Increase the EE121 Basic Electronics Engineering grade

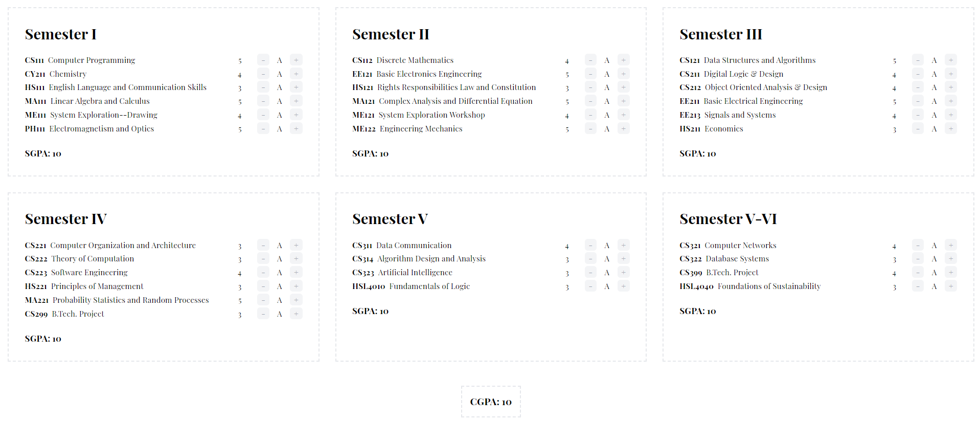tap(623, 74)
